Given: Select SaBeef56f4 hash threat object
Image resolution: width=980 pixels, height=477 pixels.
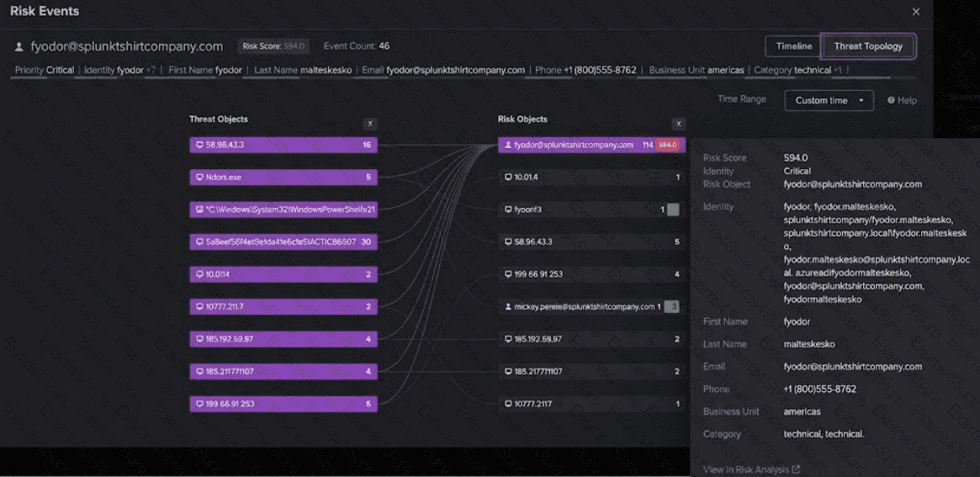Looking at the screenshot, I should pyautogui.click(x=283, y=242).
